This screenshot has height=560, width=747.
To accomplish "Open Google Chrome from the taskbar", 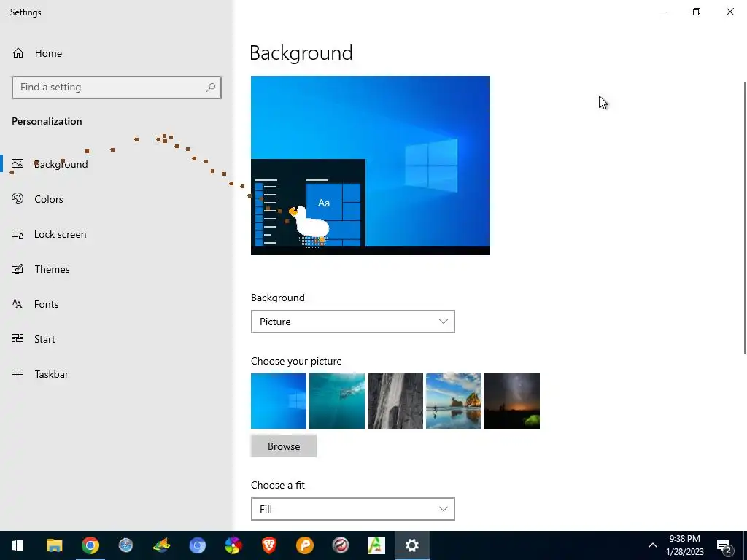I will coord(90,545).
